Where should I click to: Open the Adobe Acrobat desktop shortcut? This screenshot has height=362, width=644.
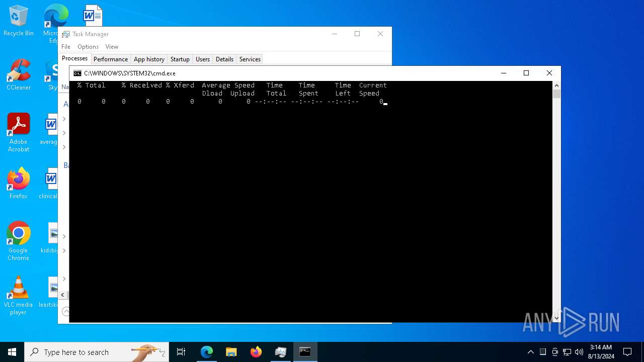19,133
